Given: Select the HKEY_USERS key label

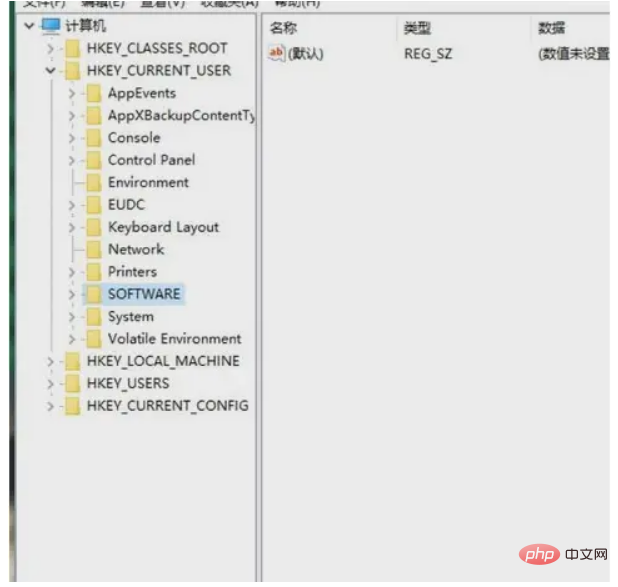Looking at the screenshot, I should tap(128, 384).
